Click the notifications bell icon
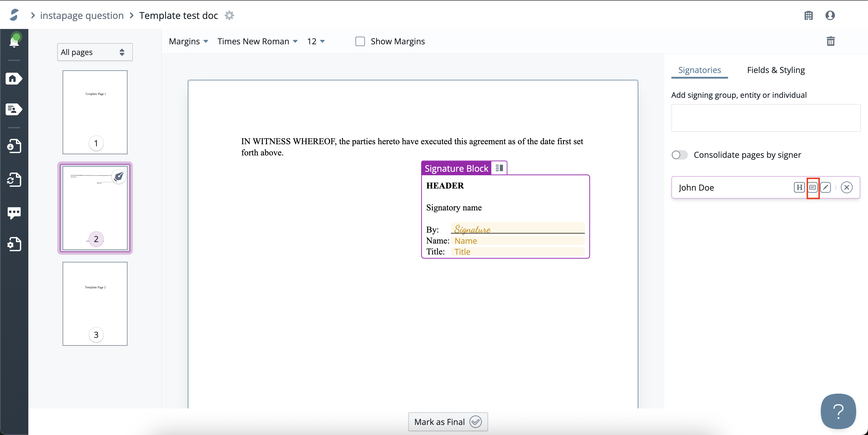 pyautogui.click(x=14, y=41)
